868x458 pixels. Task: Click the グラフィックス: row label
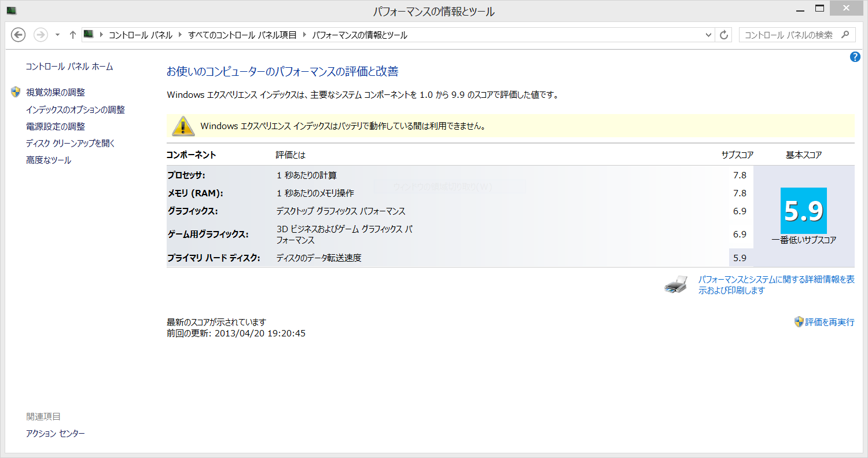tap(193, 211)
